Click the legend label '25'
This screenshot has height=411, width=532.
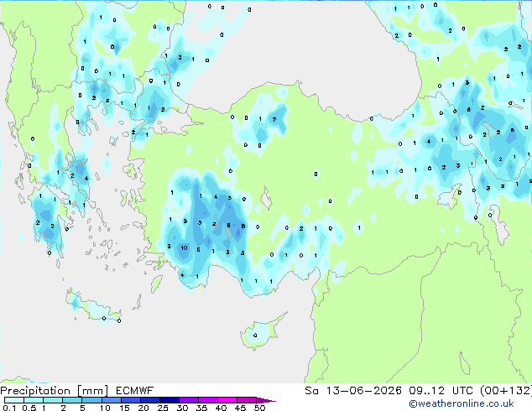tap(163, 408)
